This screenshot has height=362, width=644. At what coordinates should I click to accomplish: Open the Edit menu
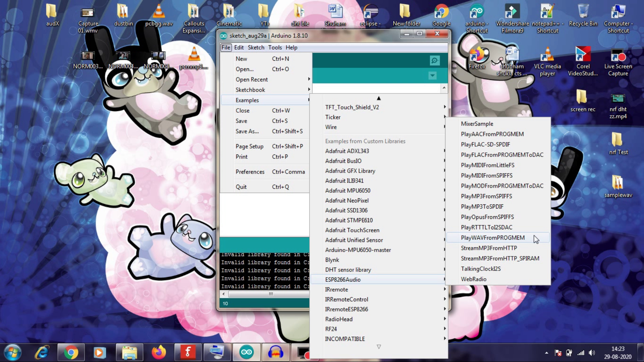pyautogui.click(x=239, y=47)
